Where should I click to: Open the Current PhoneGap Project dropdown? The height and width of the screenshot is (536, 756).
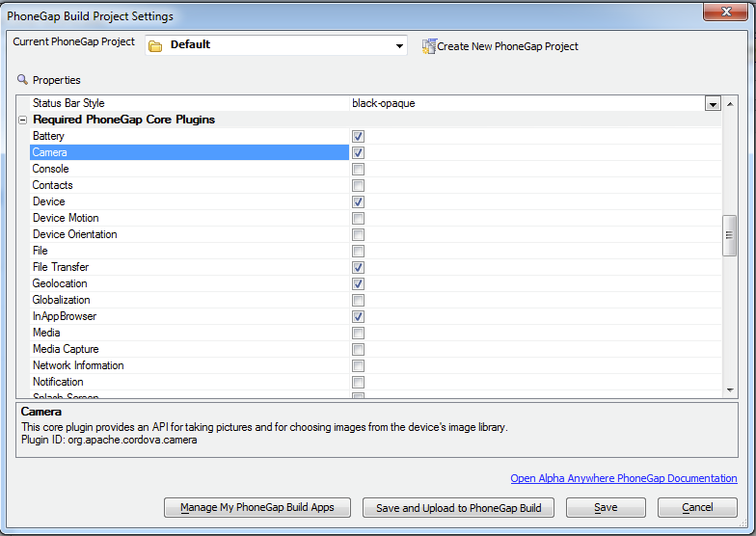coord(399,45)
